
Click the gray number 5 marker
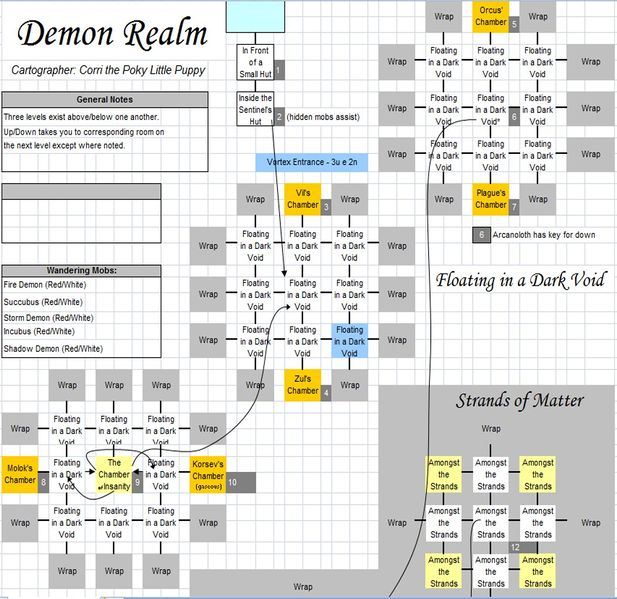pyautogui.click(x=514, y=25)
